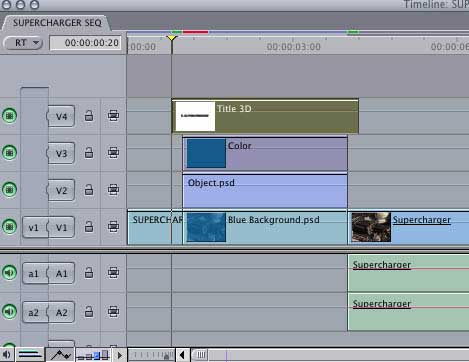Click the current timecode field
The height and width of the screenshot is (362, 469).
86,43
